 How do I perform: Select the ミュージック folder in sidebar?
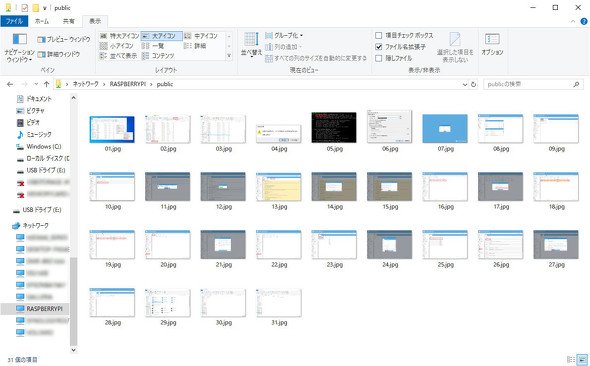pyautogui.click(x=34, y=134)
